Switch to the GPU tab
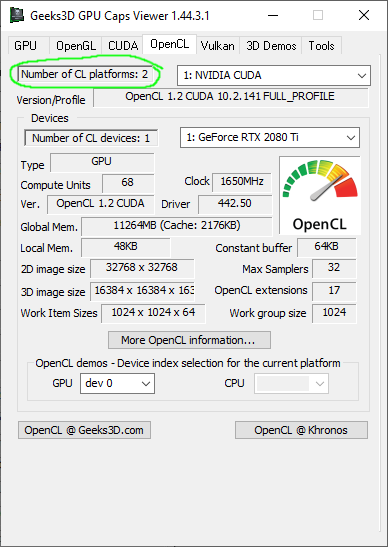This screenshot has height=547, width=388. point(28,45)
